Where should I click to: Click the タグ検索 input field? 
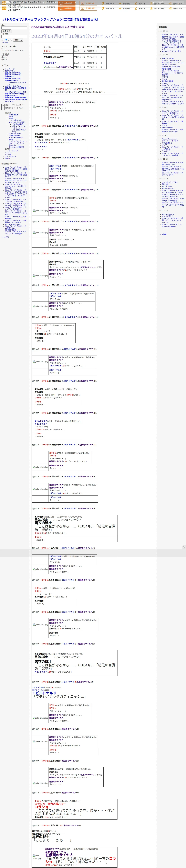pyautogui.click(x=14, y=36)
